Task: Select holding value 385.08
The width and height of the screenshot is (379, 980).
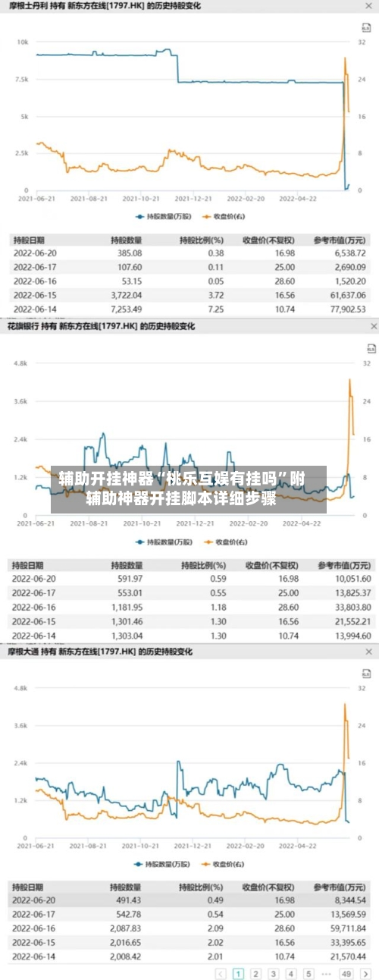Action: click(130, 253)
